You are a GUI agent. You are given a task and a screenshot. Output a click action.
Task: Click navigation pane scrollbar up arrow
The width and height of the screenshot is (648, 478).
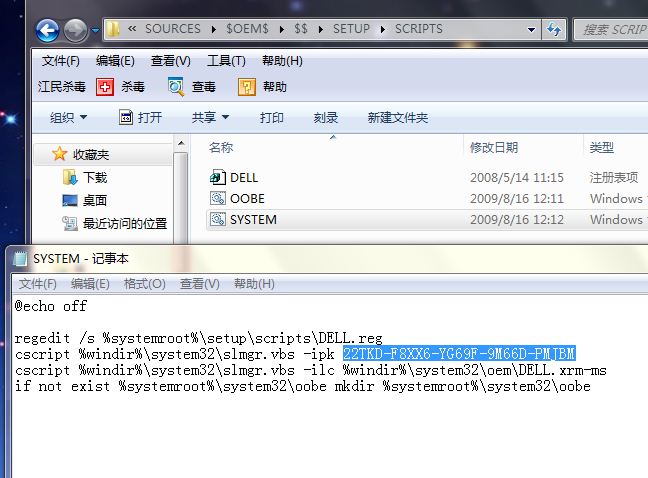click(x=181, y=144)
